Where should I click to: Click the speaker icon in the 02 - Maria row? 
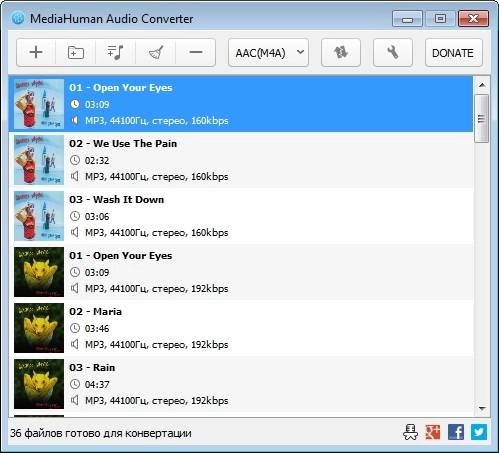click(75, 344)
